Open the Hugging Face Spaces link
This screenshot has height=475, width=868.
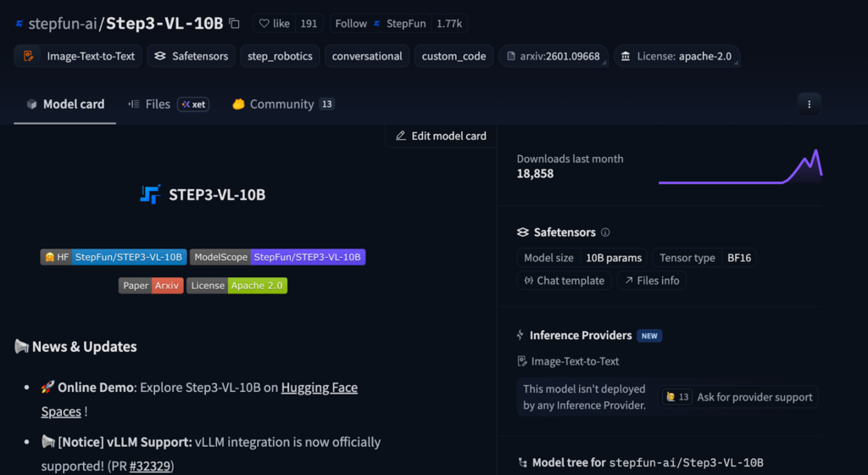tap(319, 388)
